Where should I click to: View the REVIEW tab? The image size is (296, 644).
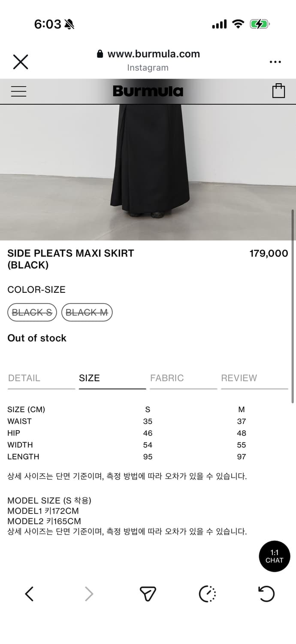pyautogui.click(x=239, y=378)
